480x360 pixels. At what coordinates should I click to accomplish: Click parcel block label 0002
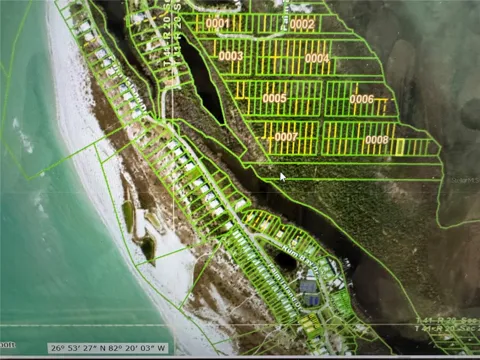(x=302, y=24)
